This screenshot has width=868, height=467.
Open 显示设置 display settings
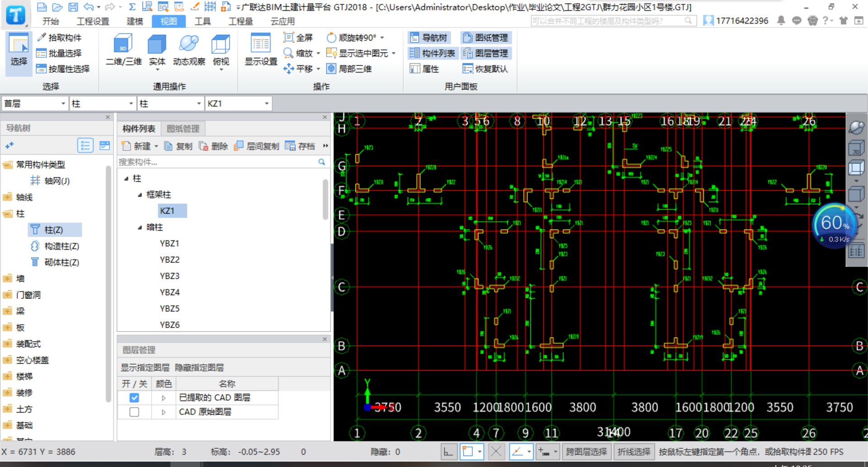(x=261, y=50)
